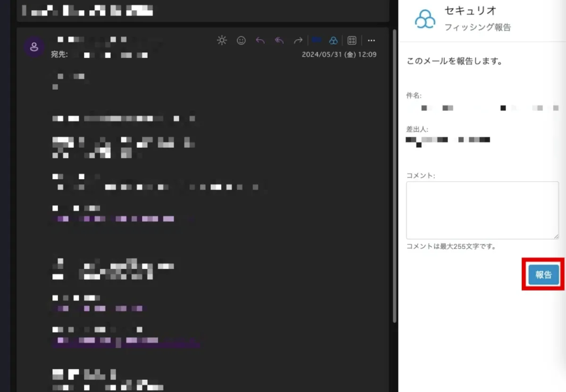566x392 pixels.
Task: Focus the コメント text area
Action: pos(483,210)
